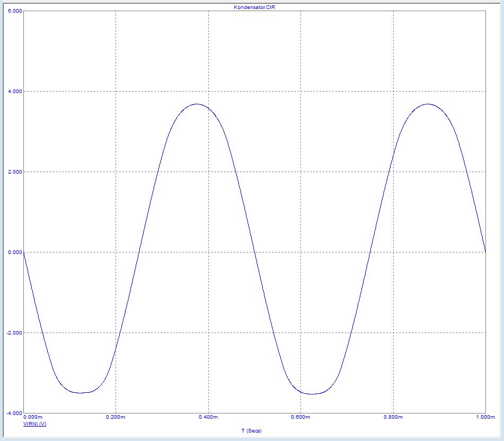Click the 6.000 y-axis value
The height and width of the screenshot is (441, 504).
[15, 11]
